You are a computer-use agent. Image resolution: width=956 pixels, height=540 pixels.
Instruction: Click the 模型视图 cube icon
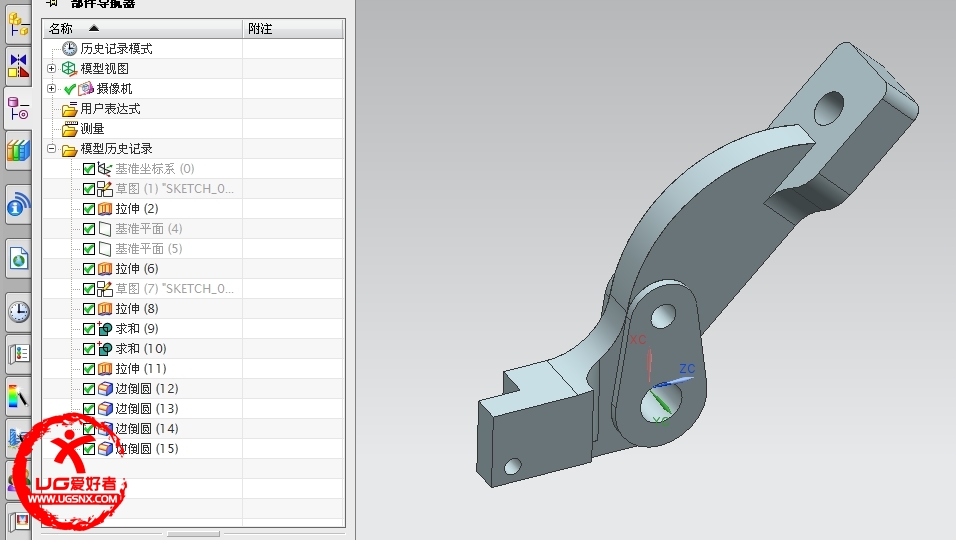[x=70, y=68]
